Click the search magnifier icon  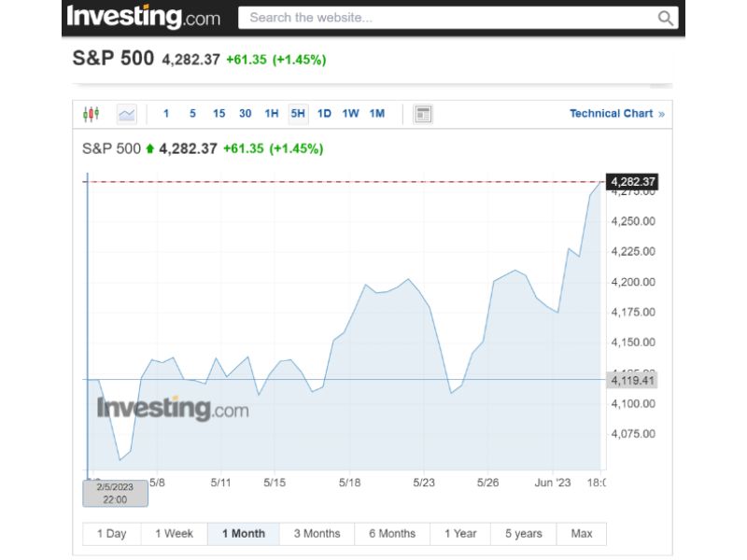665,18
